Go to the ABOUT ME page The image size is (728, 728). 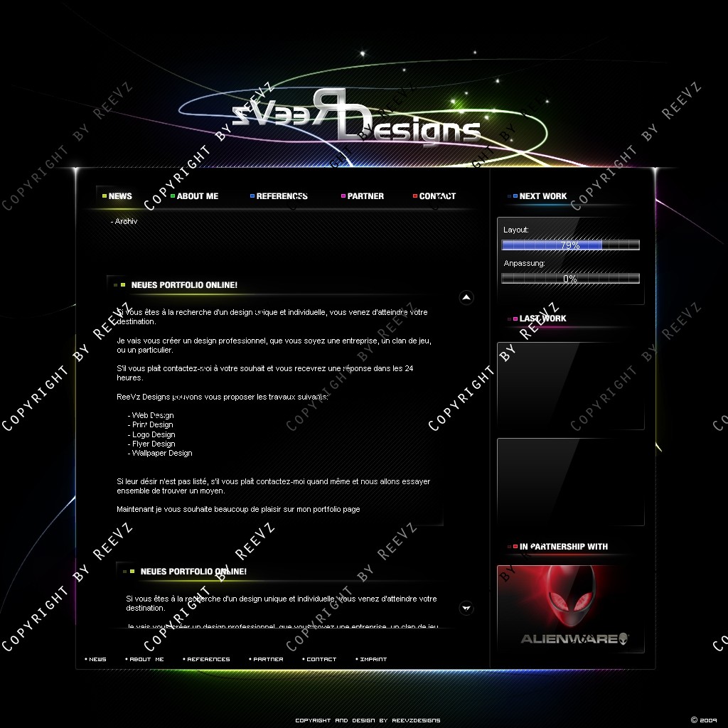coord(198,196)
